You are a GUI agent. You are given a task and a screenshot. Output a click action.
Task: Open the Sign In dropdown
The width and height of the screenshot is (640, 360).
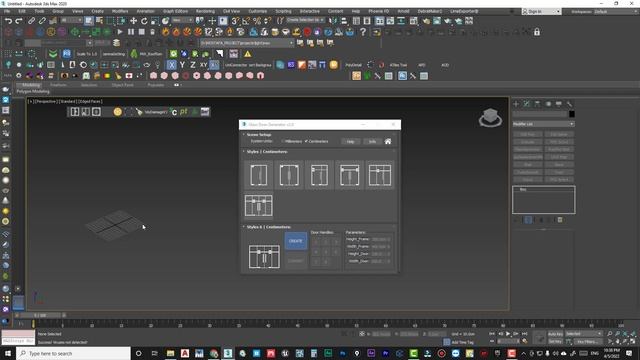coord(542,12)
